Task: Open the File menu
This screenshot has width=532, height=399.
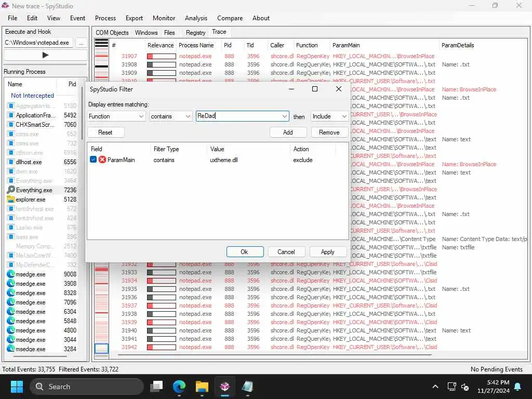Action: click(x=12, y=18)
